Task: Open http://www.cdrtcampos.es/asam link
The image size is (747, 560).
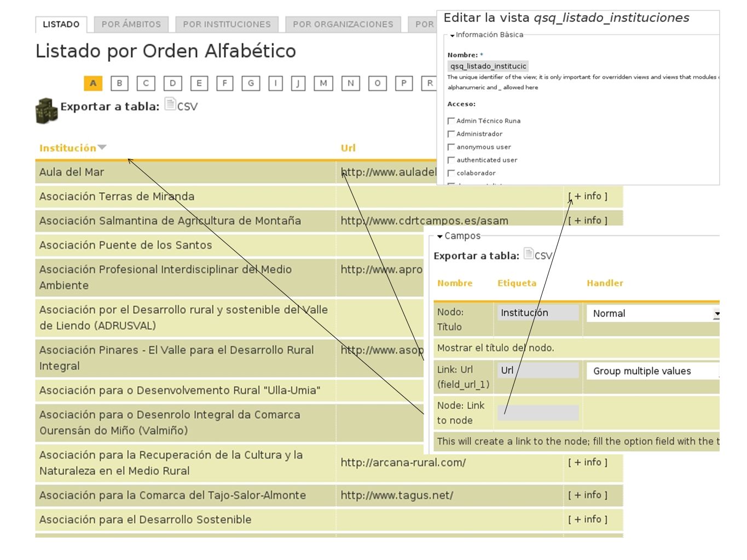Action: click(424, 221)
